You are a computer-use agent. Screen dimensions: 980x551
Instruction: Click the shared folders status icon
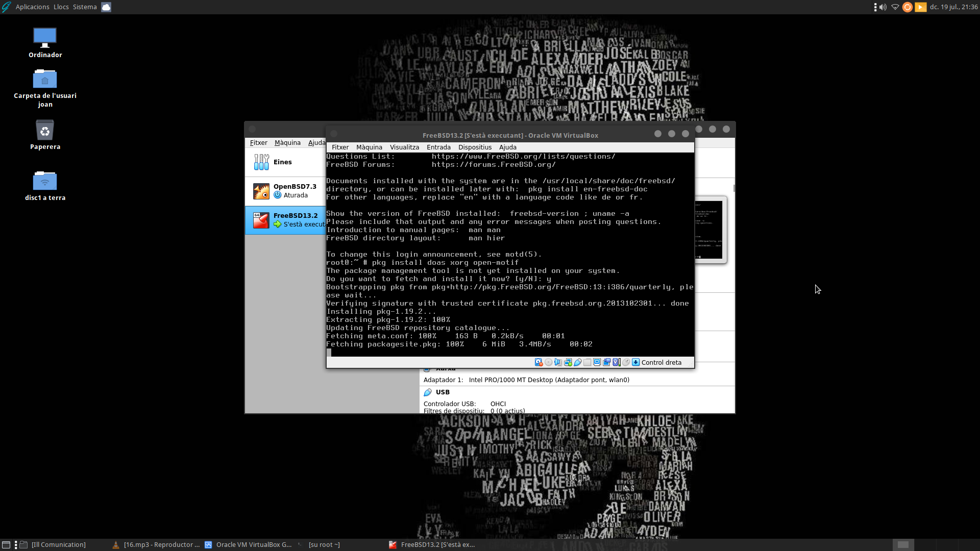[587, 362]
